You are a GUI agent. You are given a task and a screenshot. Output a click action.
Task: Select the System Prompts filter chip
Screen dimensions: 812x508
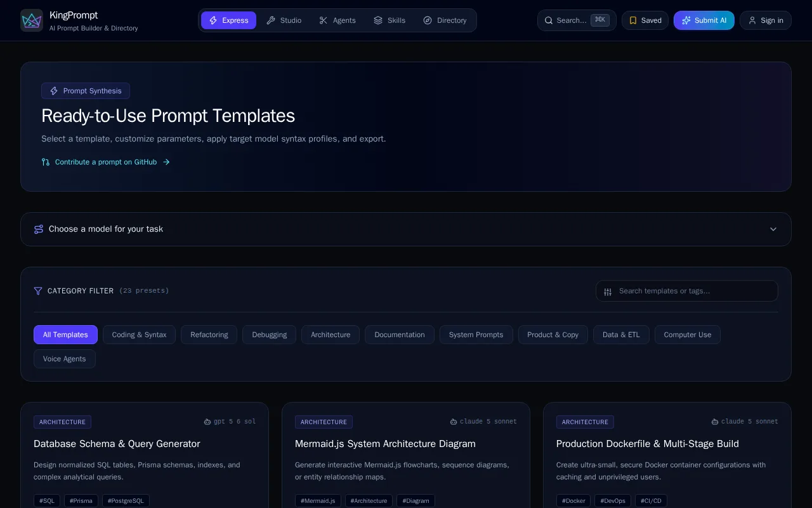click(x=476, y=335)
